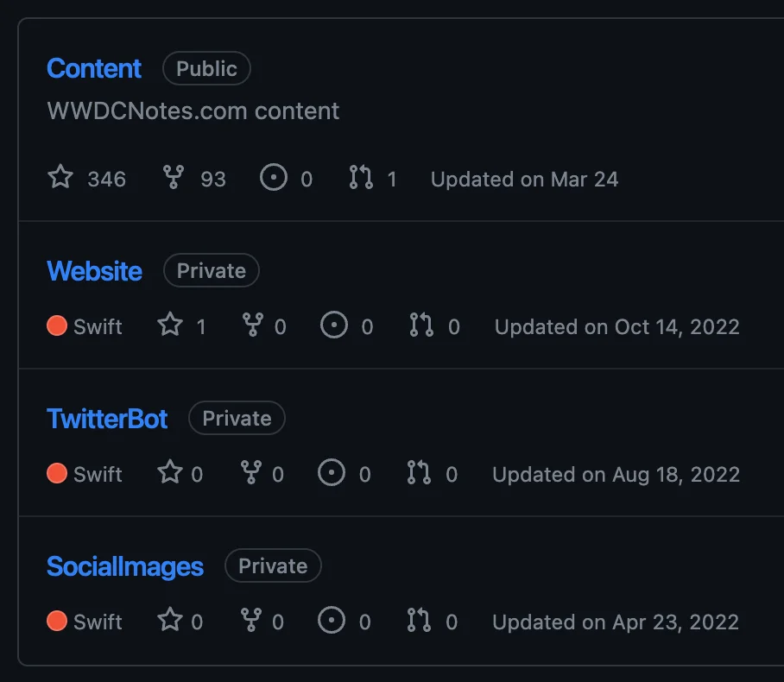Open the Content repository
This screenshot has width=784, height=682.
93,68
